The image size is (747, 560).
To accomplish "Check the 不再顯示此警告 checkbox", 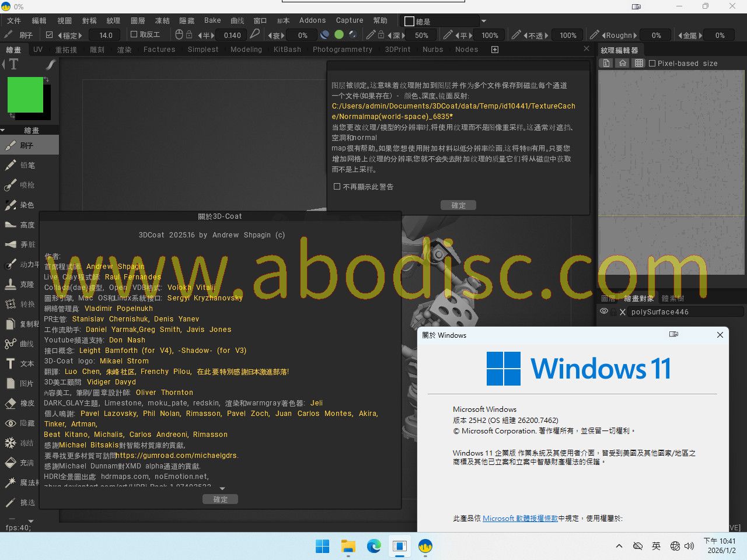I will [337, 187].
